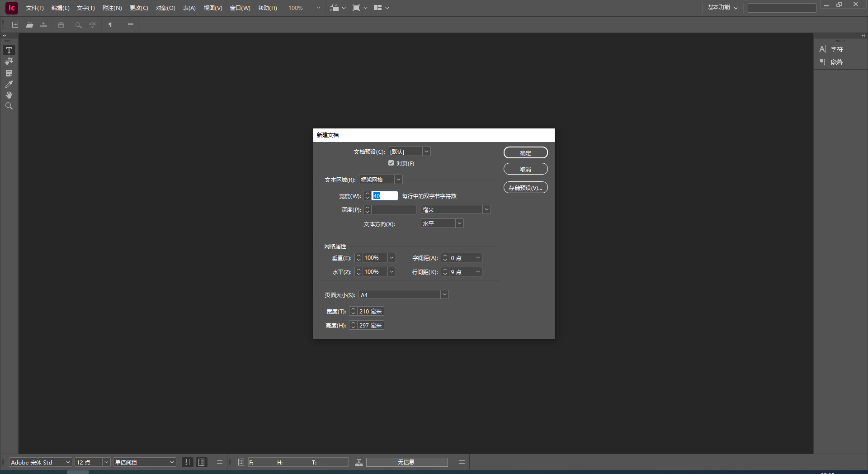Expand the toolbox double-arrow at top left
The image size is (868, 474).
pyautogui.click(x=5, y=36)
